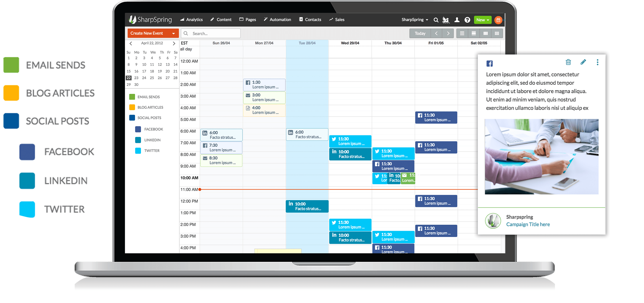The image size is (644, 303).
Task: Open the green New dropdown button
Action: pyautogui.click(x=483, y=20)
